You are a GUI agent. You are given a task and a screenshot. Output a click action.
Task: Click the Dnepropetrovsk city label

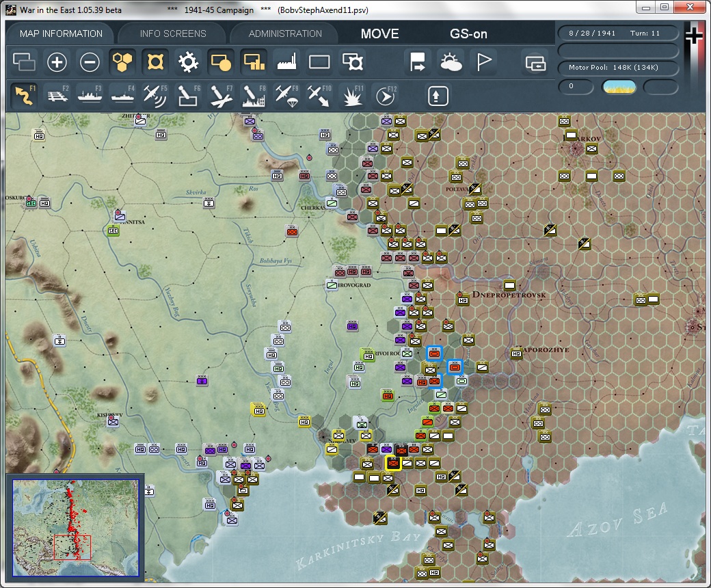[x=509, y=295]
